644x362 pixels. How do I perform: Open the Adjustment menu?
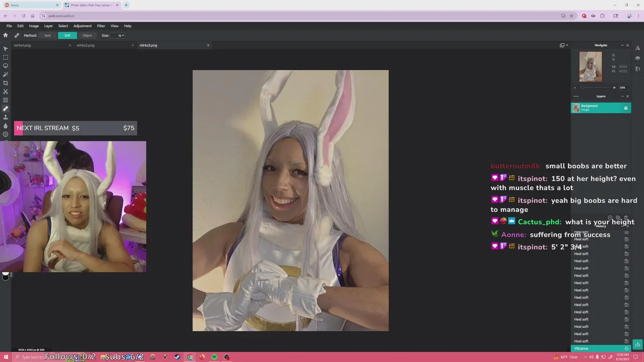point(83,26)
